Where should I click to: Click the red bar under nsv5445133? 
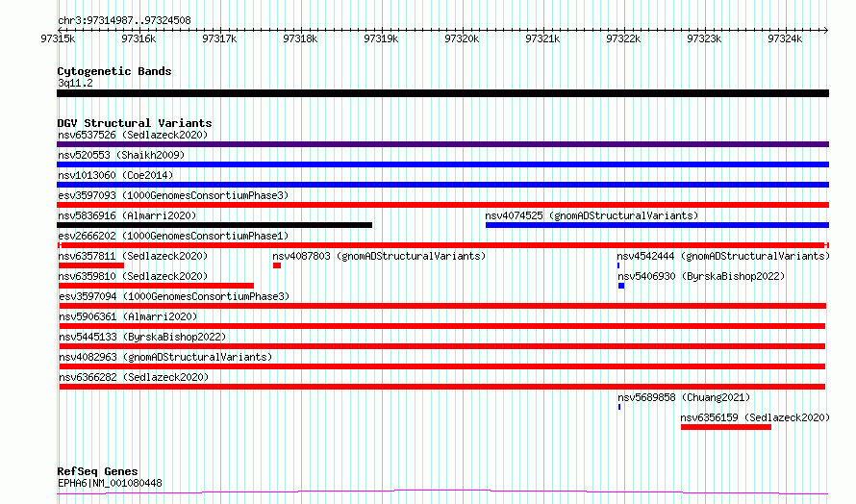coord(442,346)
